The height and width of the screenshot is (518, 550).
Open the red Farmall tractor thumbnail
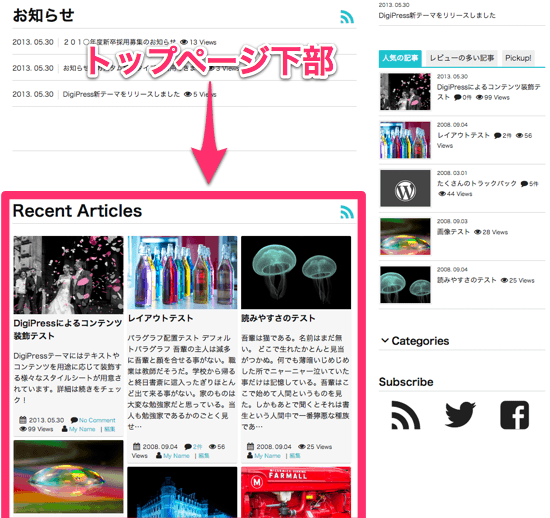pos(296,492)
